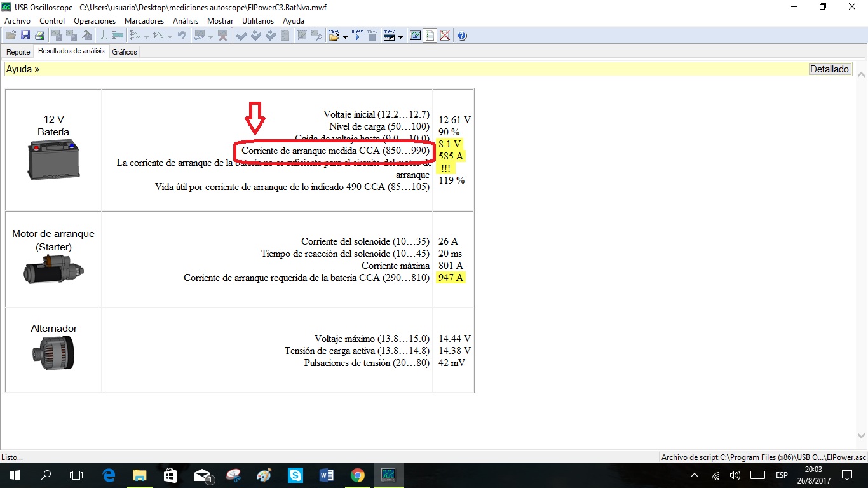Click the red X crossed-window toolbar icon
868x488 pixels.
tap(445, 36)
